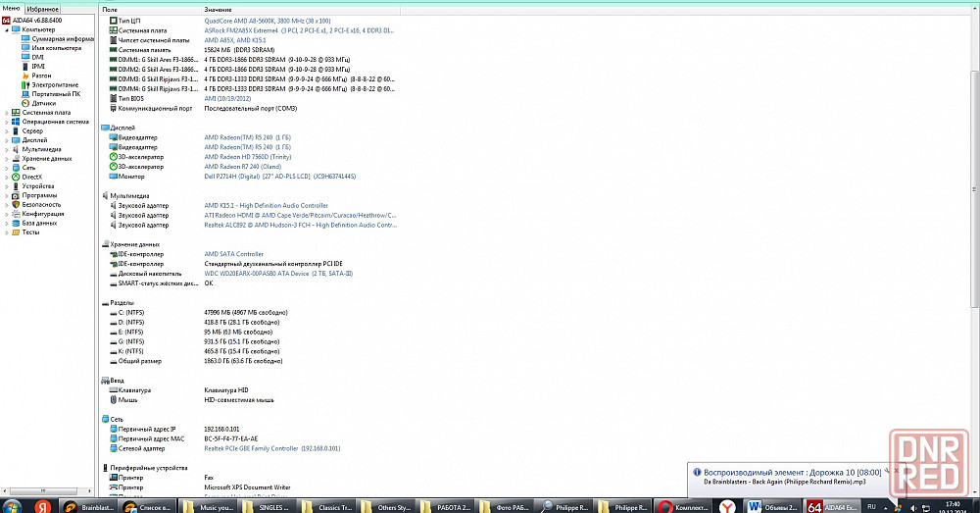Open Yandex browser icon on the taskbar

coord(727,507)
